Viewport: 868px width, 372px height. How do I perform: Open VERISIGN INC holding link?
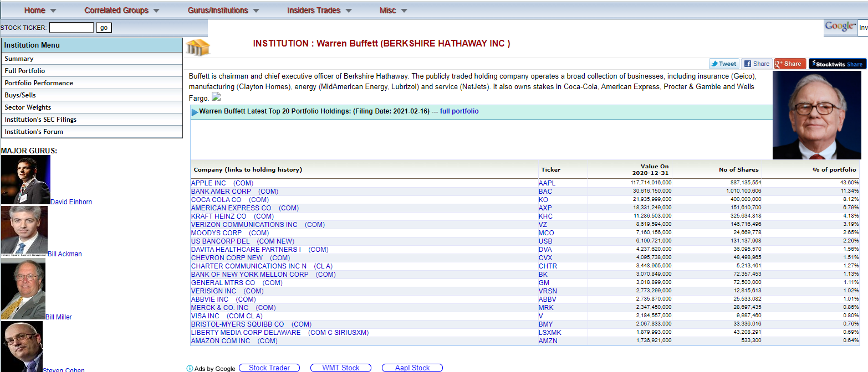[227, 291]
